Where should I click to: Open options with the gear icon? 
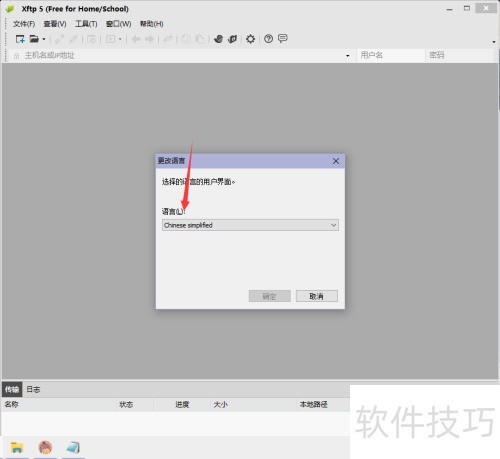click(250, 39)
